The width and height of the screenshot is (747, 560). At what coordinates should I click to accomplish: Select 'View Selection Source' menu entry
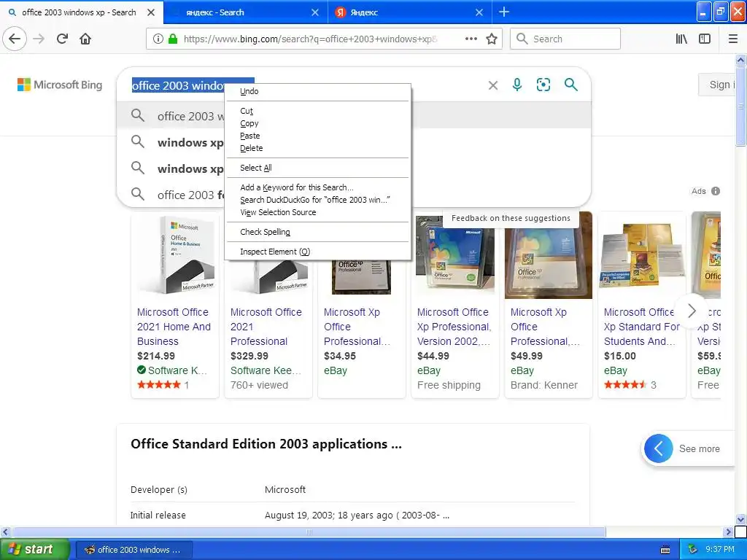(x=318, y=212)
